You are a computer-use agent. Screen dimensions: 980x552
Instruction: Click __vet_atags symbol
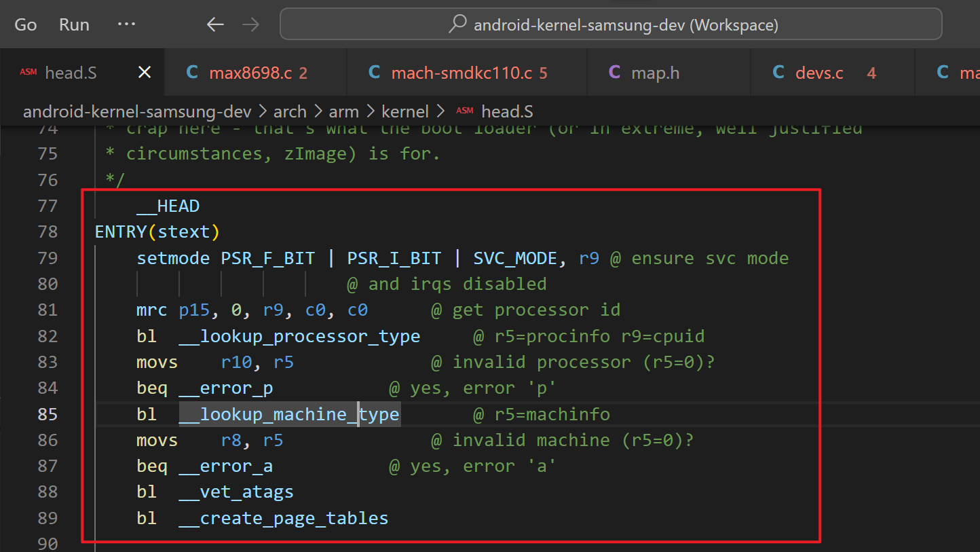(236, 492)
